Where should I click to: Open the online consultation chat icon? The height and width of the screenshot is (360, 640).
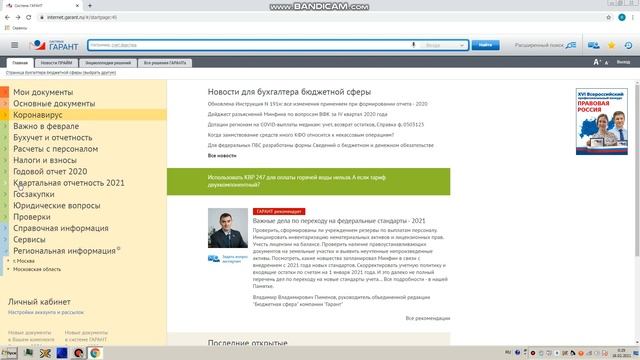pos(593,45)
